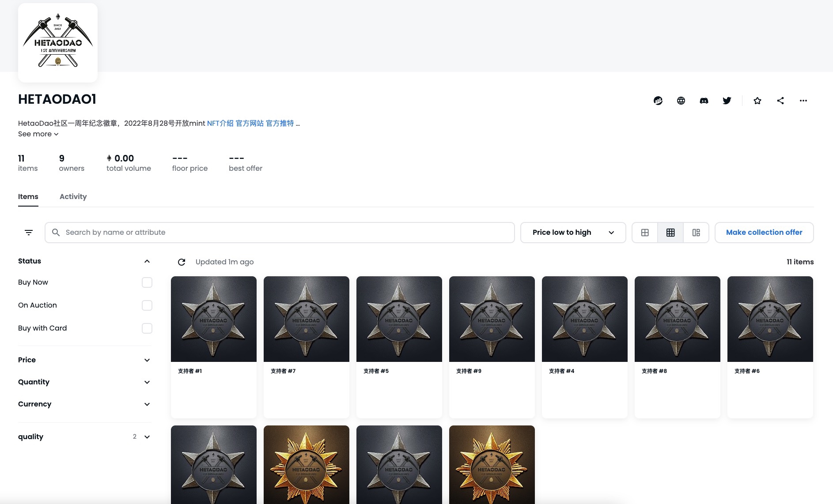Click Make collection offer button
The height and width of the screenshot is (504, 833).
(764, 233)
